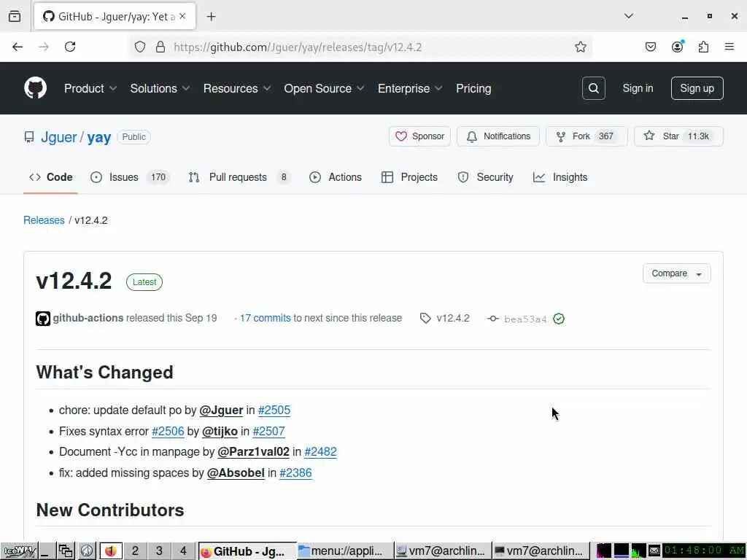Expand the Product menu

(x=90, y=88)
